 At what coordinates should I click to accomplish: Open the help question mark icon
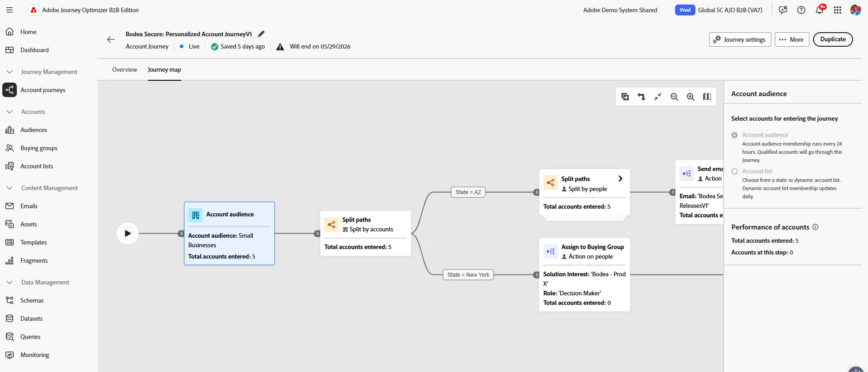click(801, 10)
